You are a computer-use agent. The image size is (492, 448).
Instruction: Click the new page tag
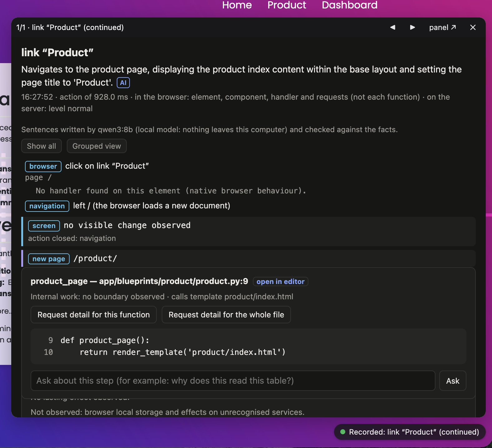[x=49, y=259]
